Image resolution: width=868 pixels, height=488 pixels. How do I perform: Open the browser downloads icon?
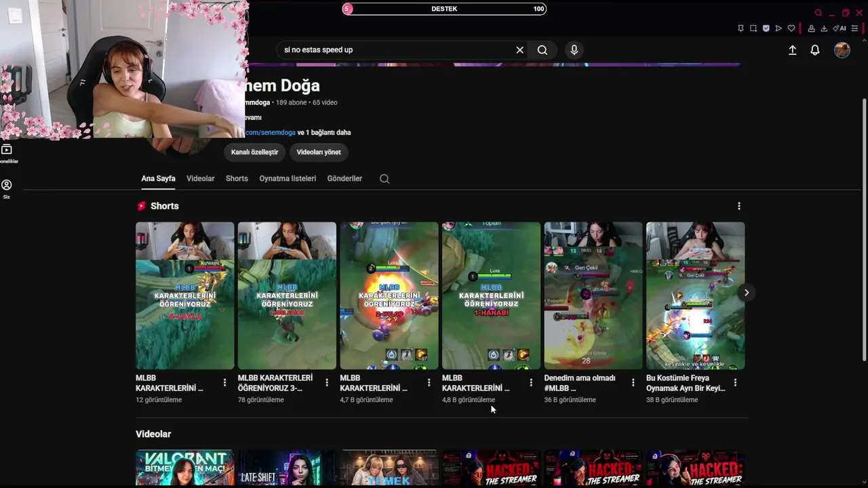pyautogui.click(x=824, y=28)
